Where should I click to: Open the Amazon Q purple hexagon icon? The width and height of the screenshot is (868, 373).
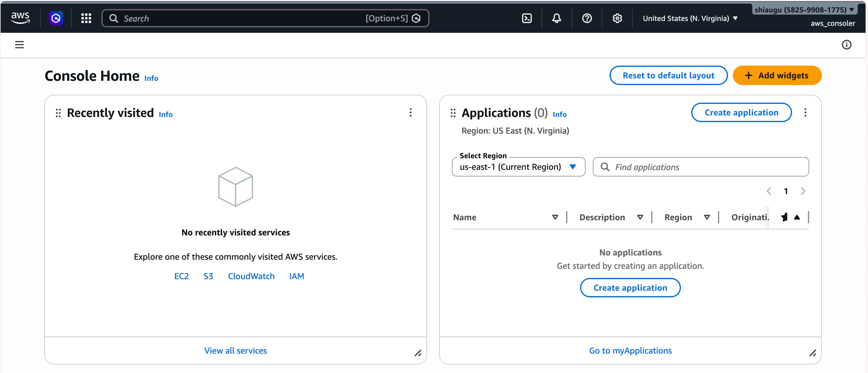(x=56, y=18)
